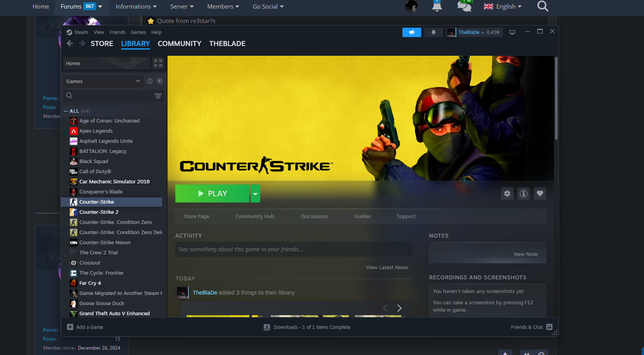Enter Big Picture mode icon
This screenshot has width=644, height=355.
point(512,32)
